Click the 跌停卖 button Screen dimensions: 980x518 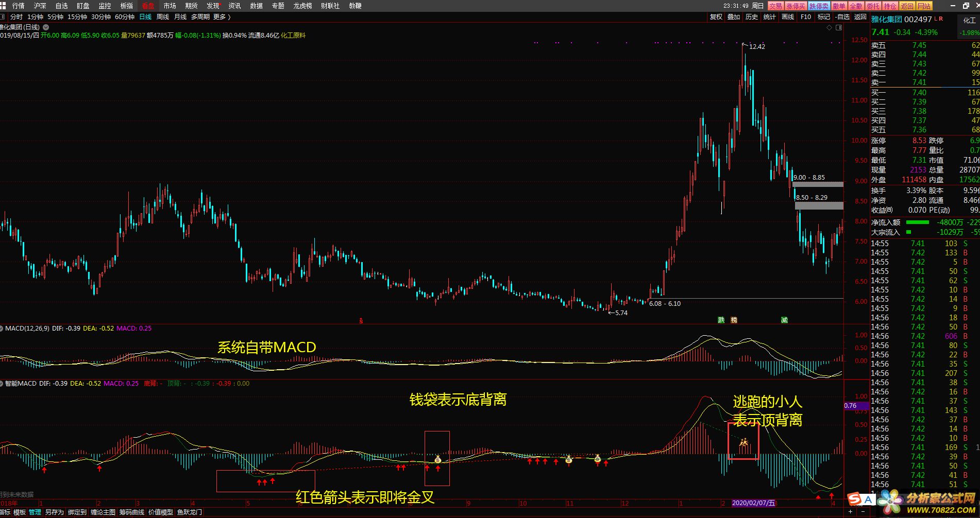pyautogui.click(x=819, y=6)
